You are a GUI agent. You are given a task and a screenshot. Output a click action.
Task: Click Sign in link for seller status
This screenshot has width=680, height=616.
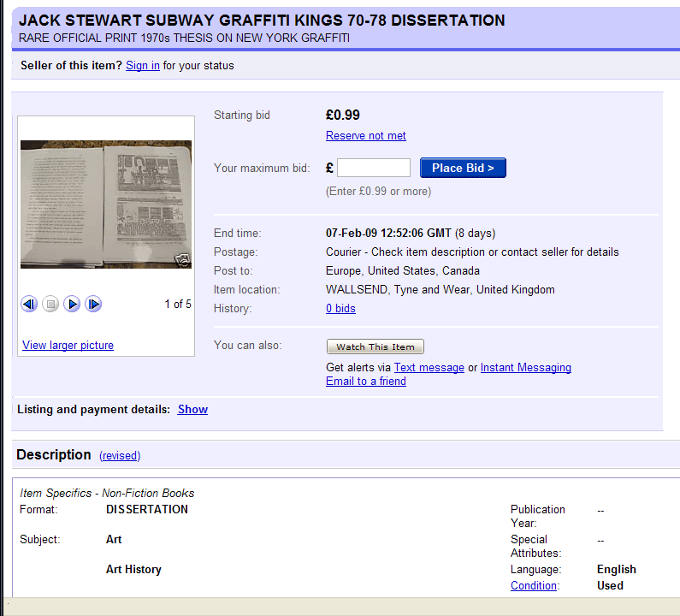[143, 66]
